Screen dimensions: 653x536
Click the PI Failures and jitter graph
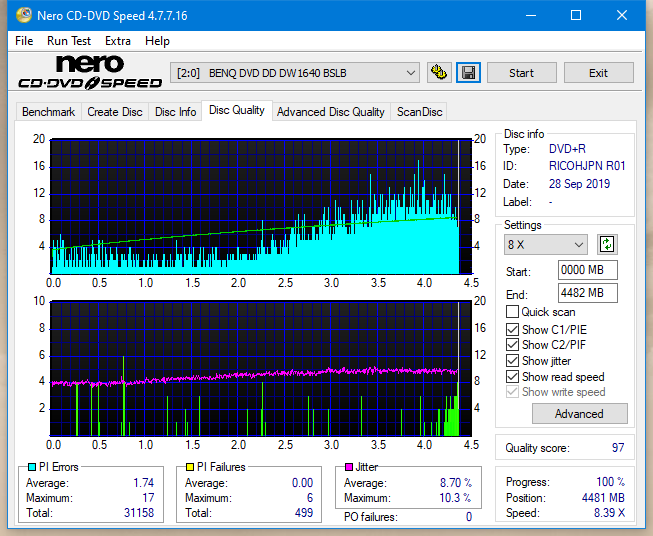click(261, 369)
